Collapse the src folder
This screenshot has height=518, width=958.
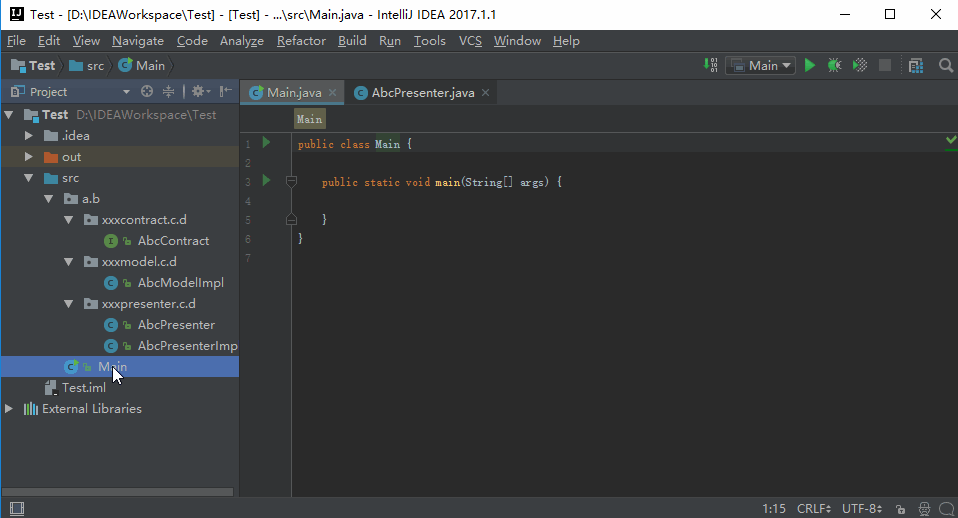(29, 178)
